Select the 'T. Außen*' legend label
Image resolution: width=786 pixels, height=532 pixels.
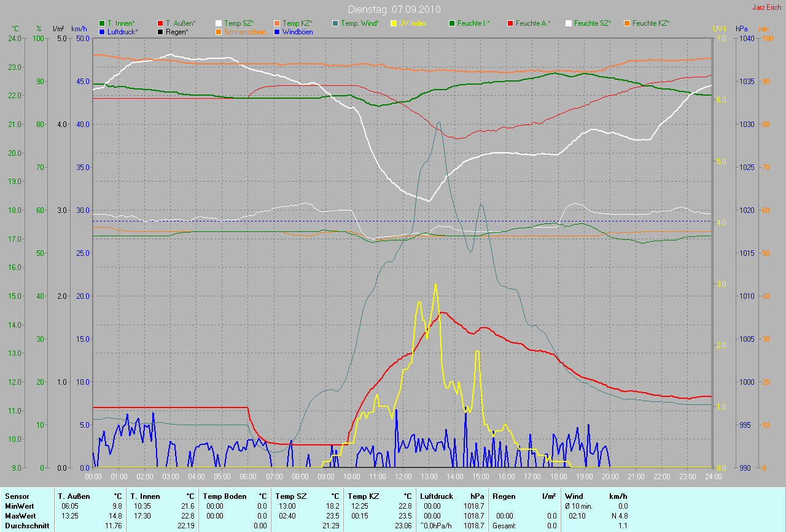[x=181, y=23]
